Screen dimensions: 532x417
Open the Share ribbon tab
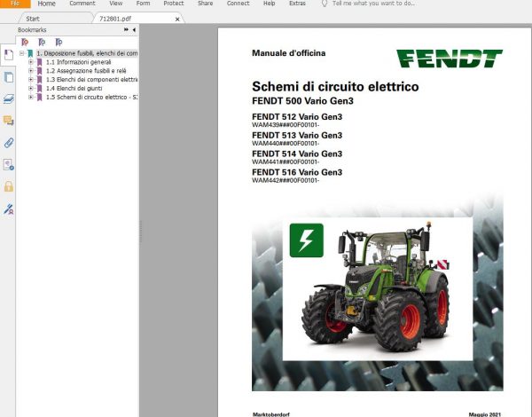206,4
